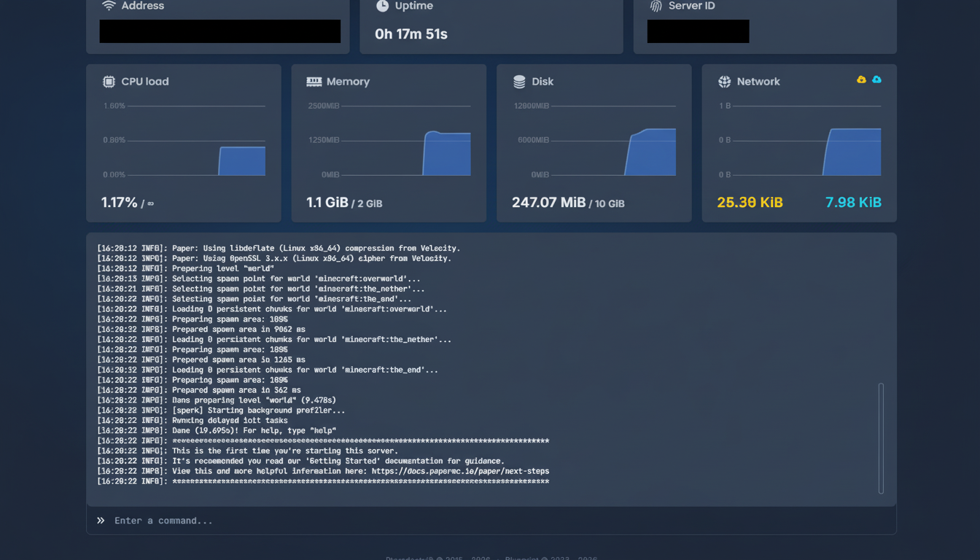Click the 'Loading 0 persistent chunks' the_nether line
Image resolution: width=980 pixels, height=560 pixels.
[274, 340]
